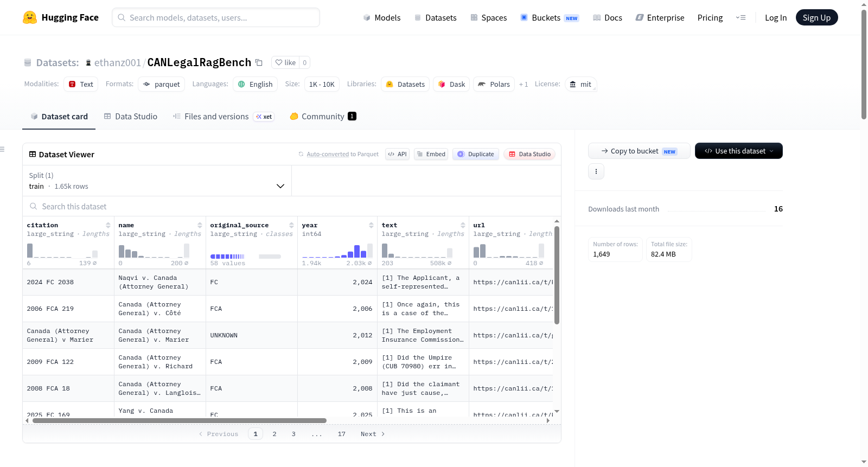This screenshot has width=868, height=467.
Task: Click the Hugging Face logo icon
Action: [x=30, y=17]
